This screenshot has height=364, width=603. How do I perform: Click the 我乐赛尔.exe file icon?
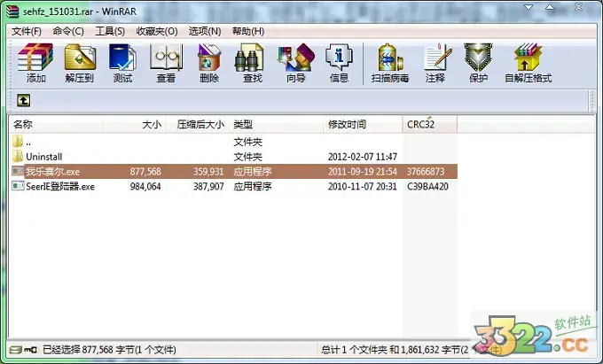[18, 171]
